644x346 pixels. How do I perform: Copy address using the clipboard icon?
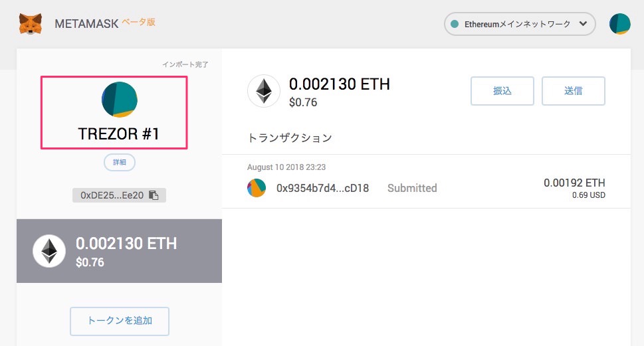(154, 195)
